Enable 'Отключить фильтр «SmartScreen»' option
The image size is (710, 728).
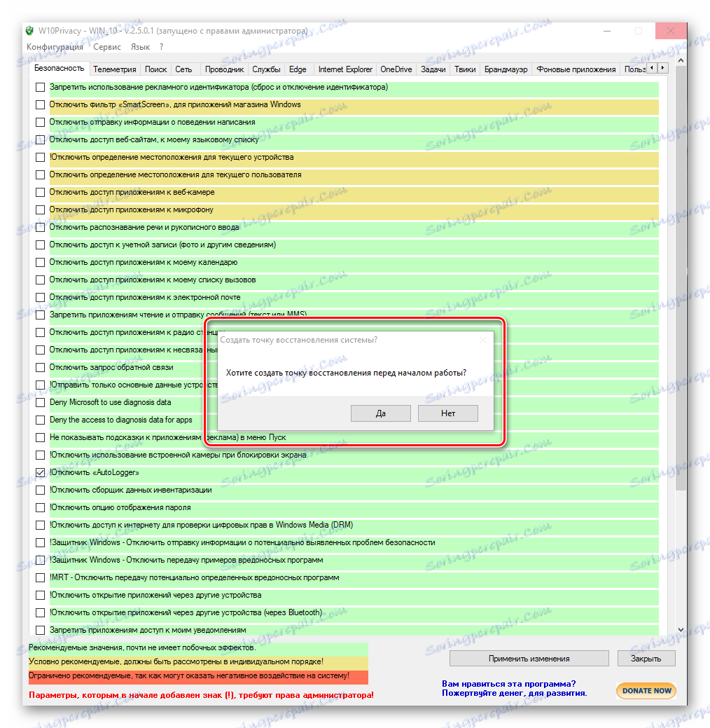coord(40,104)
